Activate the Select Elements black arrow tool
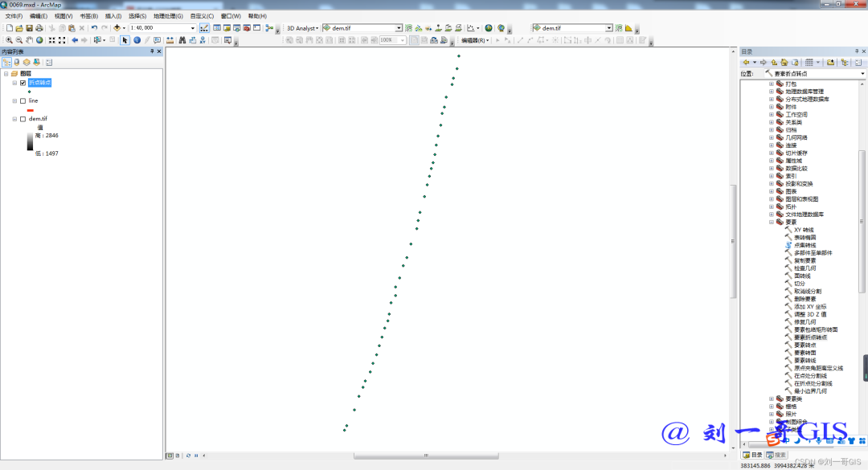The width and height of the screenshot is (868, 470). pos(125,40)
